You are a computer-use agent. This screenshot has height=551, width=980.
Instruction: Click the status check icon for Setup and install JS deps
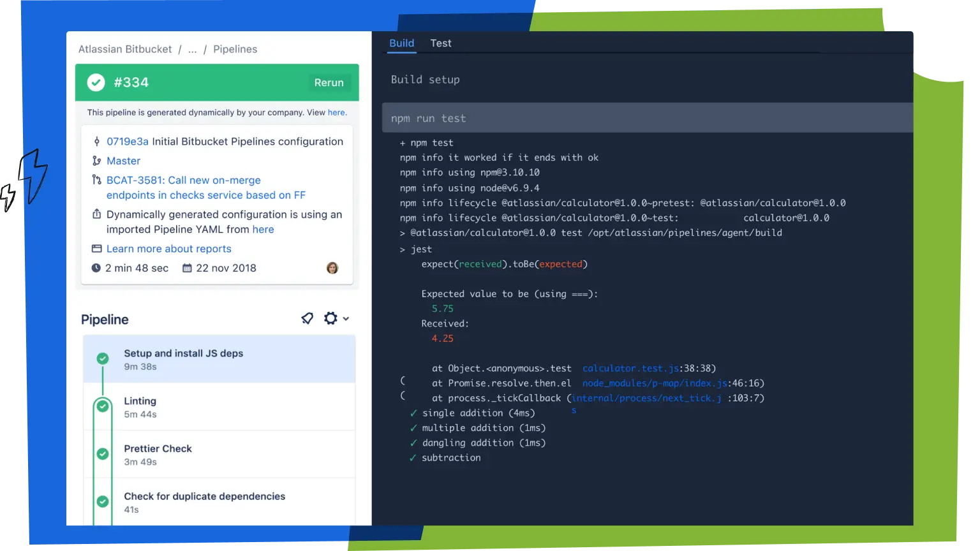point(103,358)
